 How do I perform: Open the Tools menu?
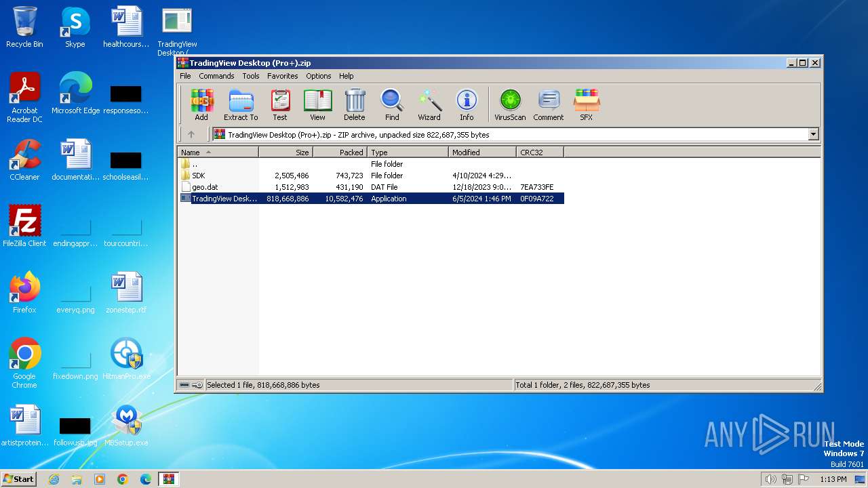point(251,76)
